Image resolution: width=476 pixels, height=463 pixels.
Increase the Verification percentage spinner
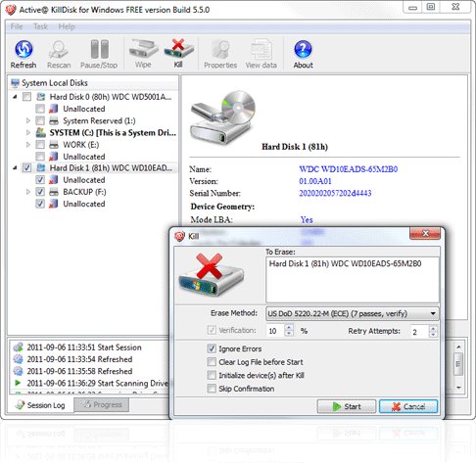289,327
